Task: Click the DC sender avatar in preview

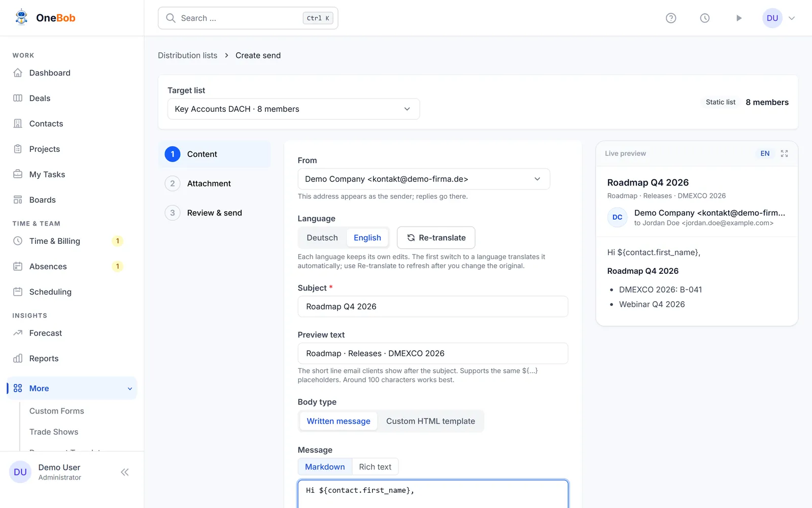Action: [617, 217]
